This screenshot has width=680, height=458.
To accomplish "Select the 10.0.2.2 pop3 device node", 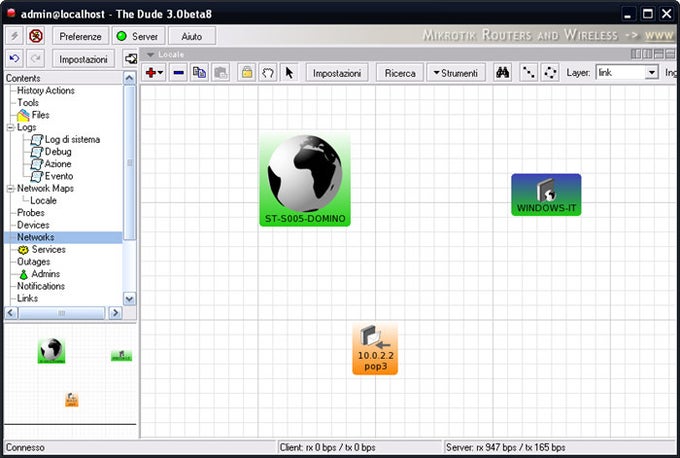I will click(375, 349).
